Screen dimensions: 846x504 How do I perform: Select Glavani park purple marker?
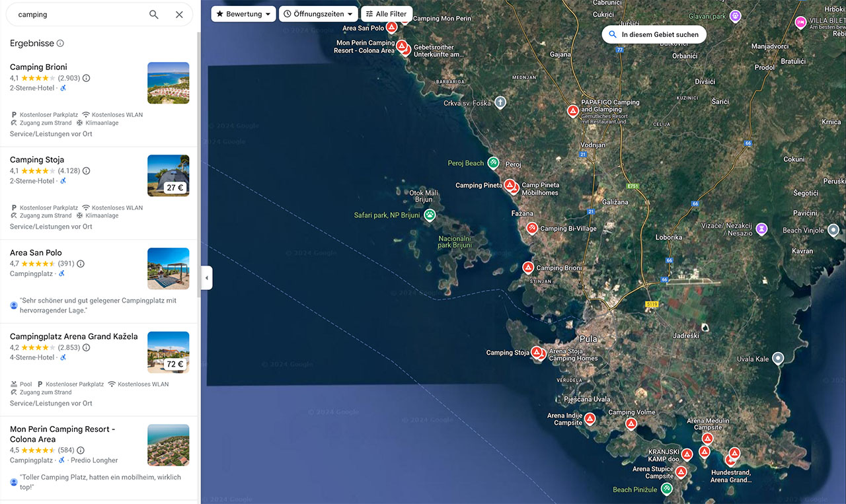(736, 16)
